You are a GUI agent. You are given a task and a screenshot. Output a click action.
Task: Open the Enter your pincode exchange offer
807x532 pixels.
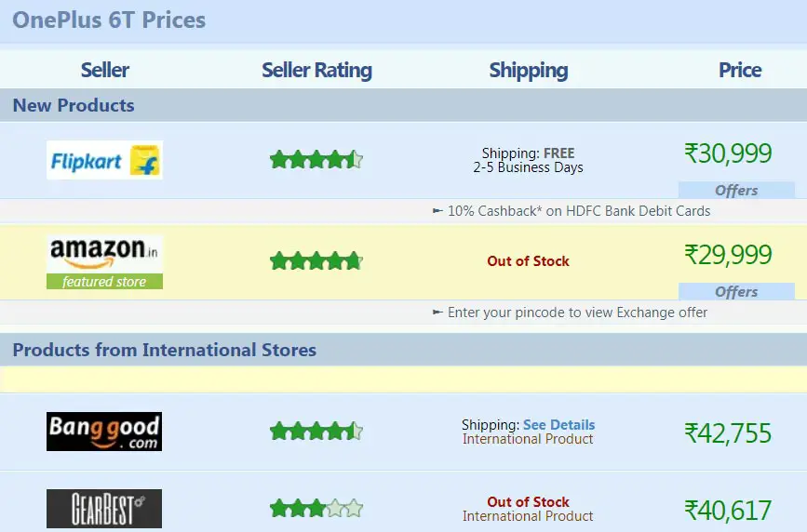click(571, 313)
